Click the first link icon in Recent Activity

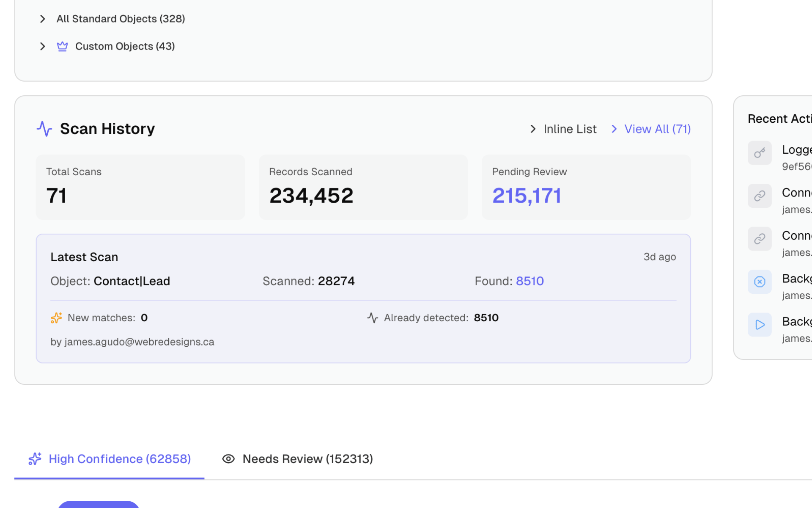point(760,196)
